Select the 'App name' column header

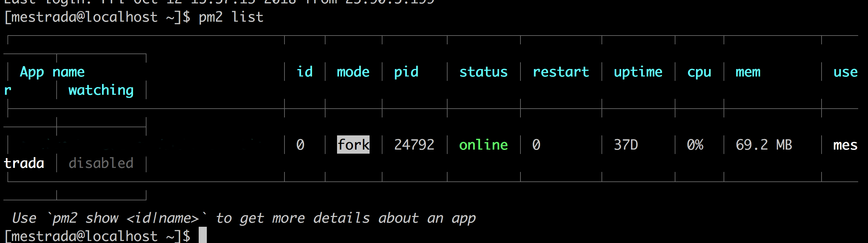[x=52, y=72]
